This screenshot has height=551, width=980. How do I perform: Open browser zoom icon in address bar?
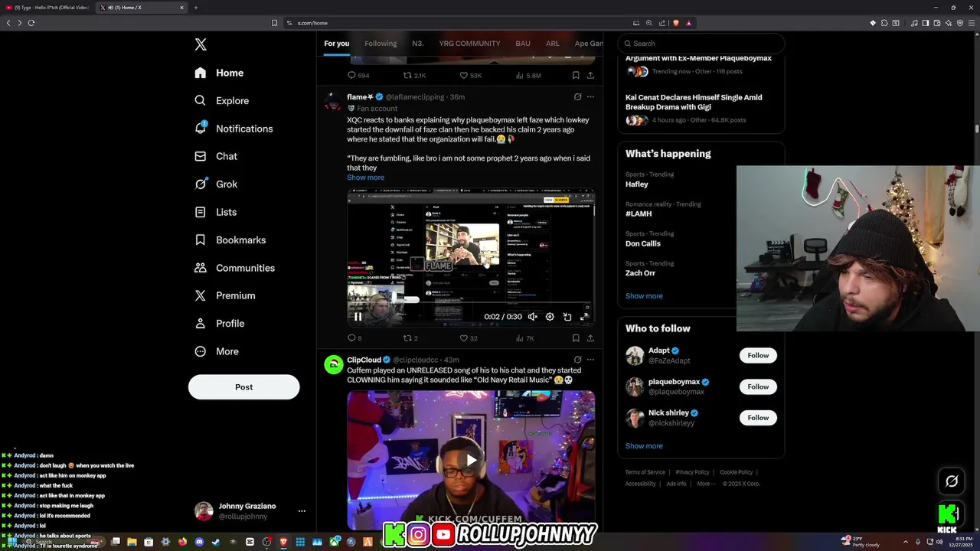click(x=649, y=23)
